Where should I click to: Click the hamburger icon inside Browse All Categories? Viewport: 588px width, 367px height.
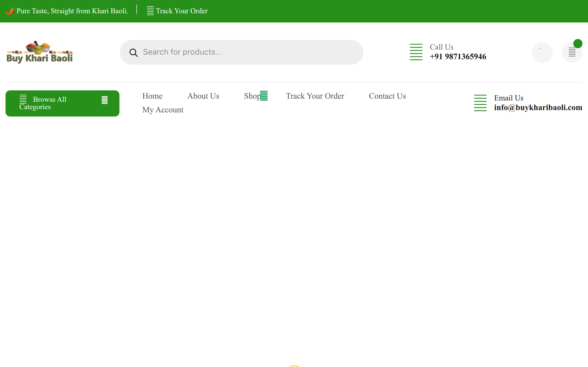pos(23,99)
